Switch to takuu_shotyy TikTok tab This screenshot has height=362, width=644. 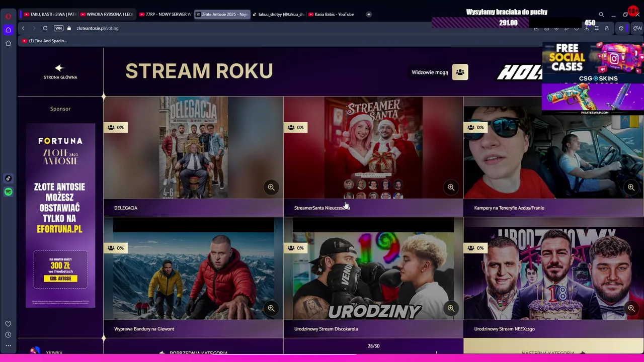click(x=278, y=14)
